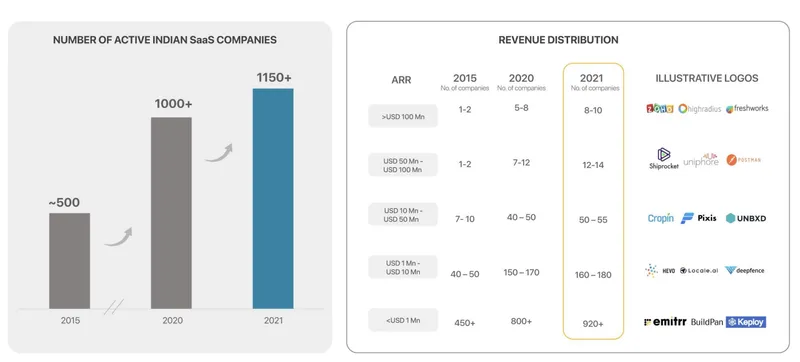The image size is (800, 362).
Task: Click the 2015 axis label under the chart
Action: click(70, 321)
